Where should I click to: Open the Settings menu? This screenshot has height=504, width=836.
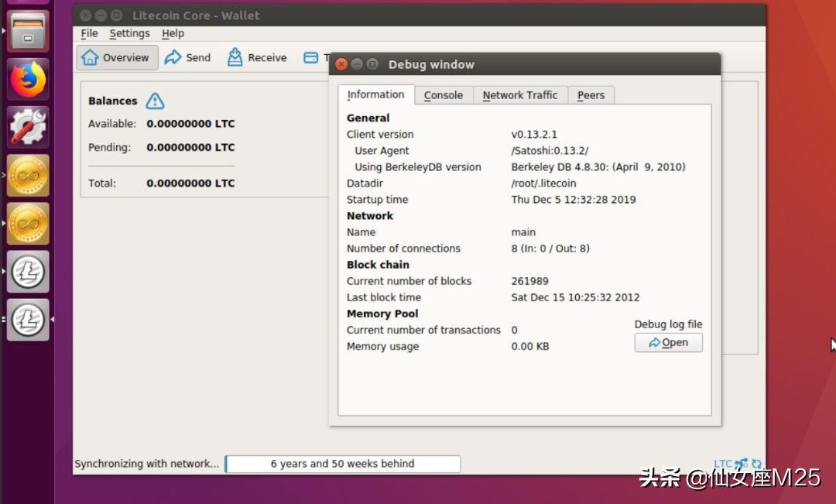[129, 33]
